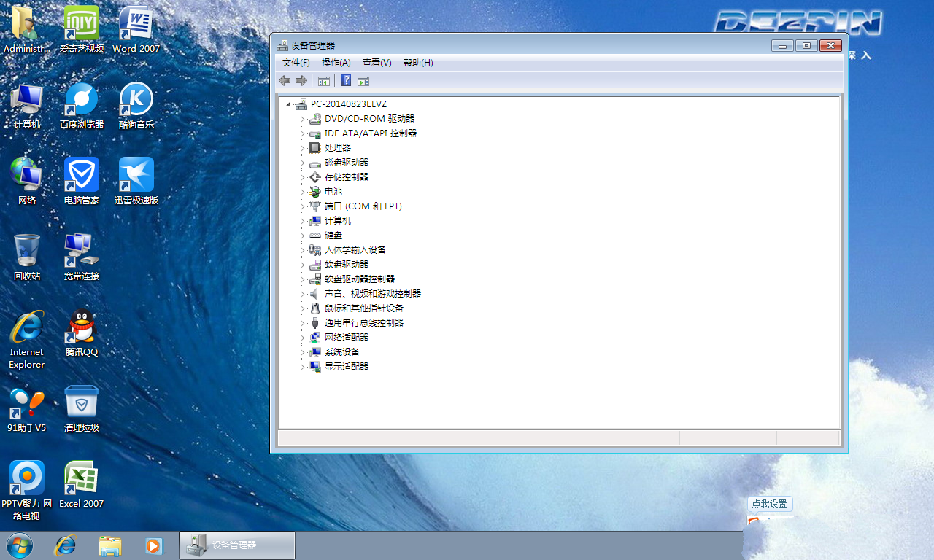Click the blue Help question mark toolbar icon
The width and height of the screenshot is (934, 560).
pos(347,81)
